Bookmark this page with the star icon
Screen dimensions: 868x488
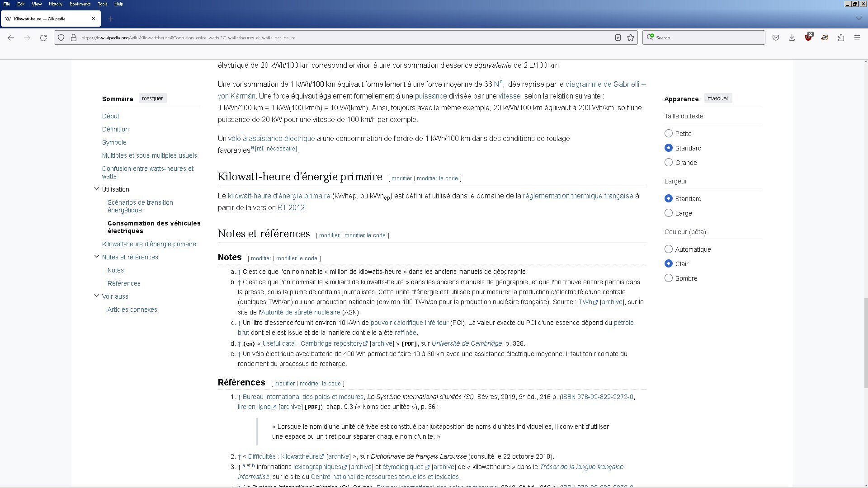(631, 38)
